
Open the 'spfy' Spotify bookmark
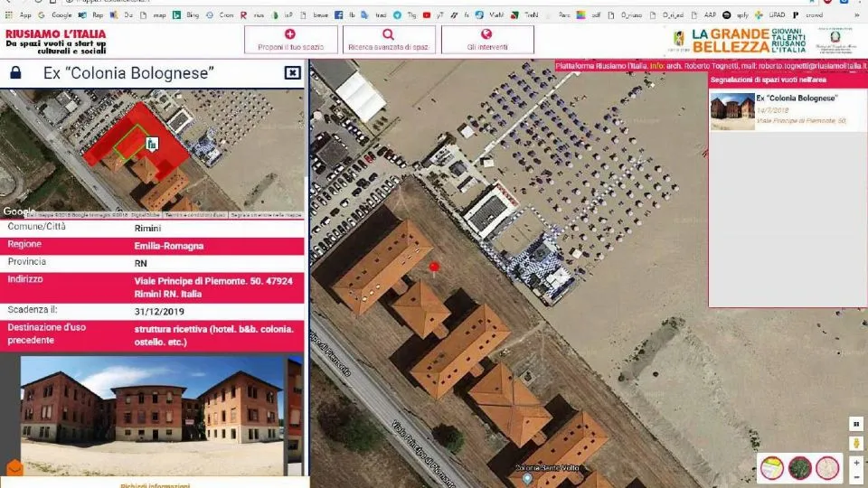point(736,15)
